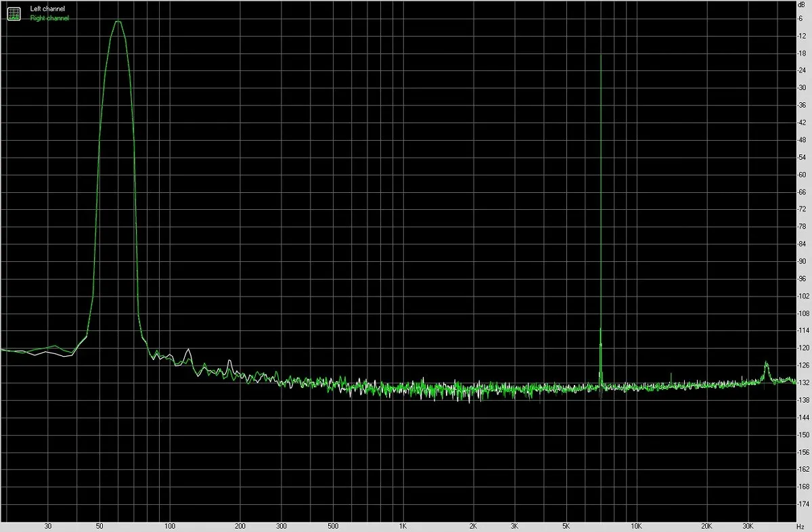Click the "2K" frequency axis label
Image resolution: width=812 pixels, height=532 pixels.
click(474, 525)
